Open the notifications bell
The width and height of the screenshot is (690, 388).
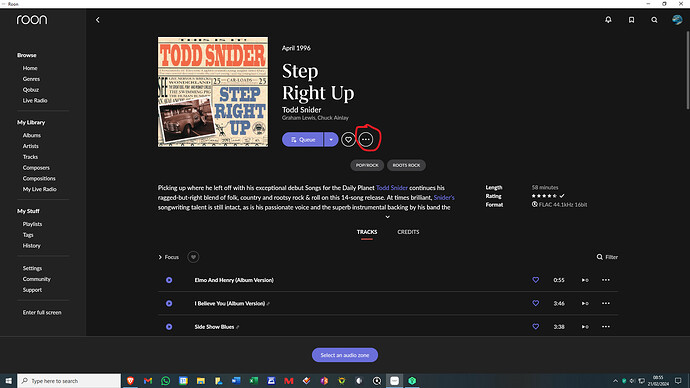click(608, 20)
